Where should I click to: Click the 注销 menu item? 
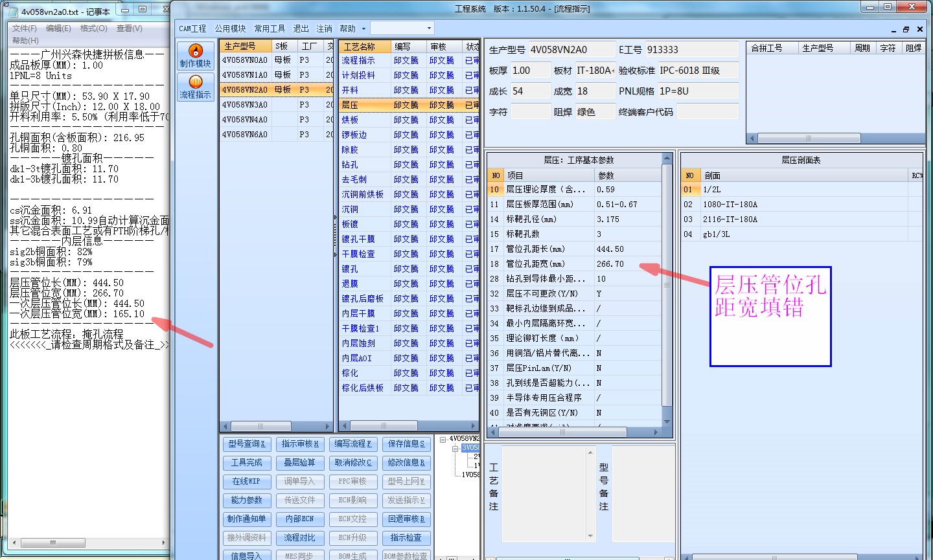tap(324, 28)
